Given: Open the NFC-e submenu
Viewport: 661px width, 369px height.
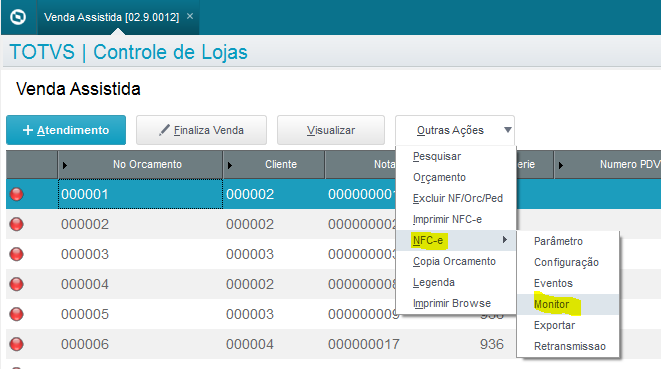Looking at the screenshot, I should 456,240.
